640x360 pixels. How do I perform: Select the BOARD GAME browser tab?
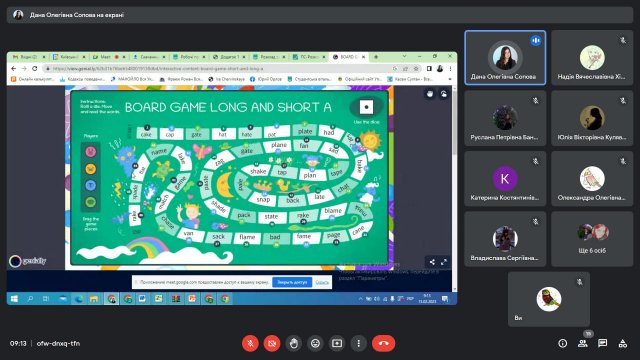coord(349,57)
